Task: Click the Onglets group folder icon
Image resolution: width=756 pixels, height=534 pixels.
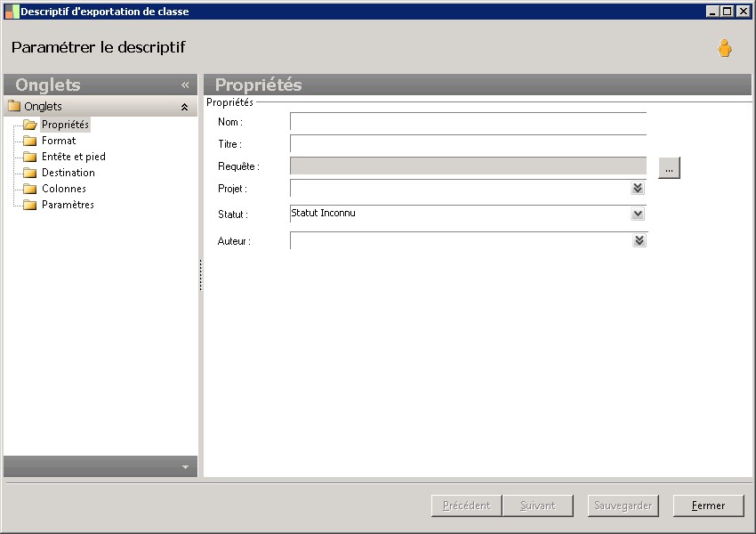Action: 14,106
